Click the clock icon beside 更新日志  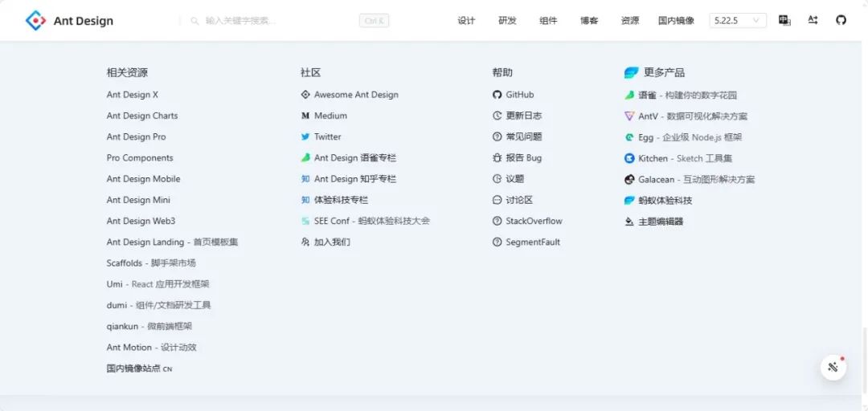[497, 116]
